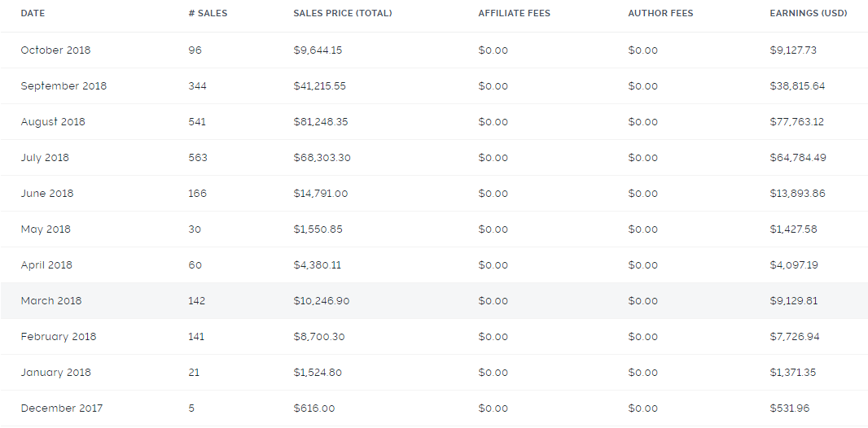The image size is (868, 428).
Task: Click the # SALES column header
Action: pos(208,13)
